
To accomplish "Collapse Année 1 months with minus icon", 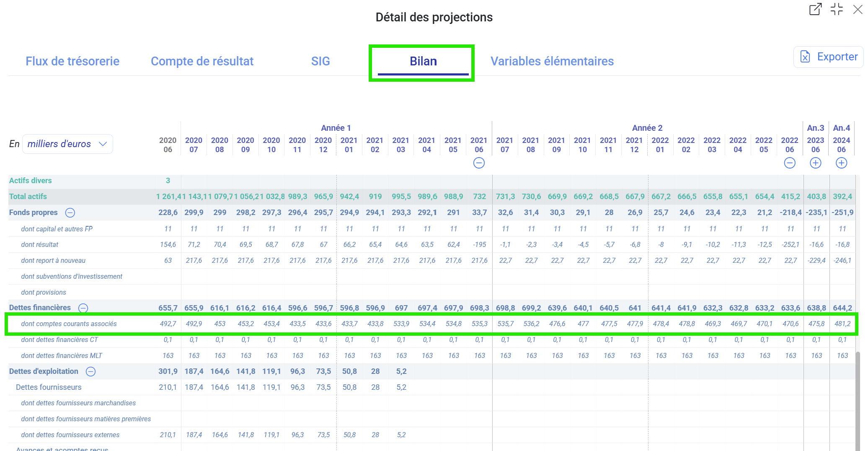I will click(479, 163).
